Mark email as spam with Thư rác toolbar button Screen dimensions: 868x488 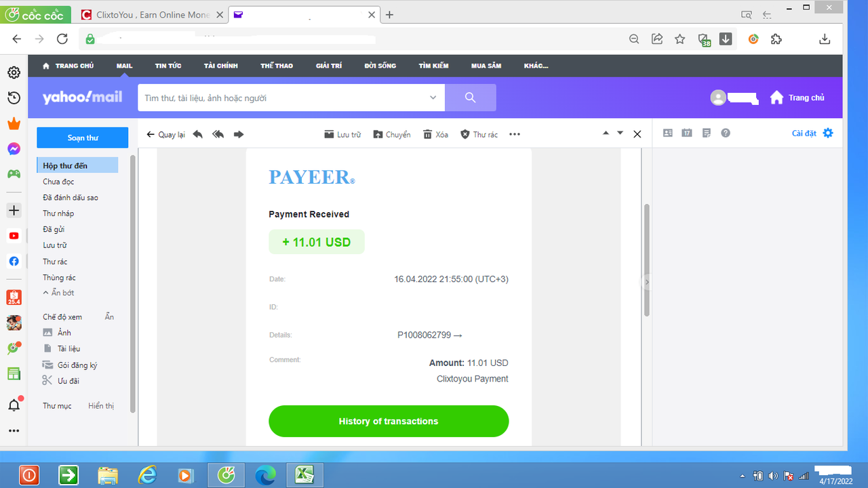pos(479,134)
